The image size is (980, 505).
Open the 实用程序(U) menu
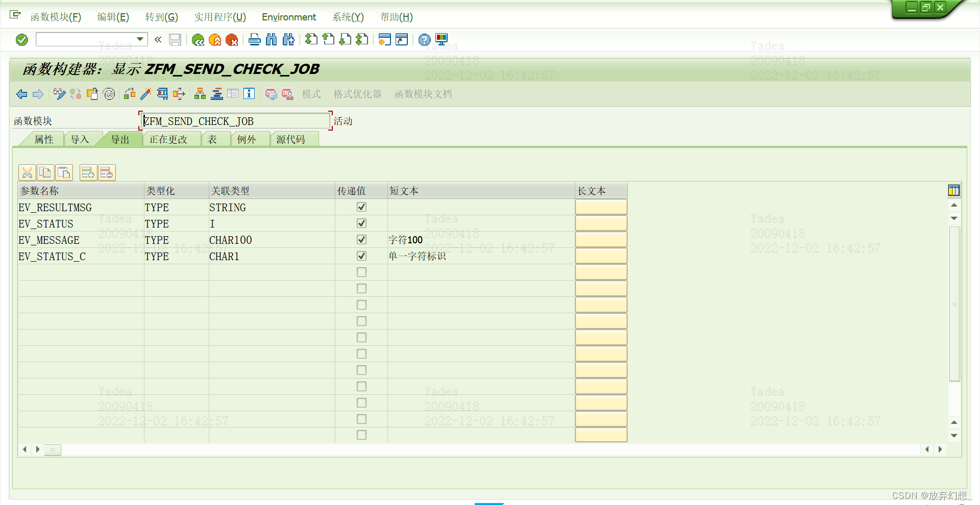(x=220, y=17)
